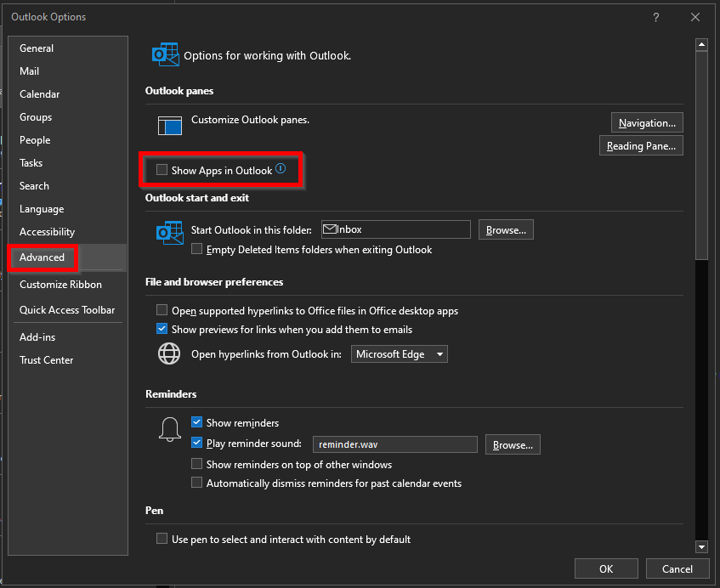Select the Language category

[67, 209]
